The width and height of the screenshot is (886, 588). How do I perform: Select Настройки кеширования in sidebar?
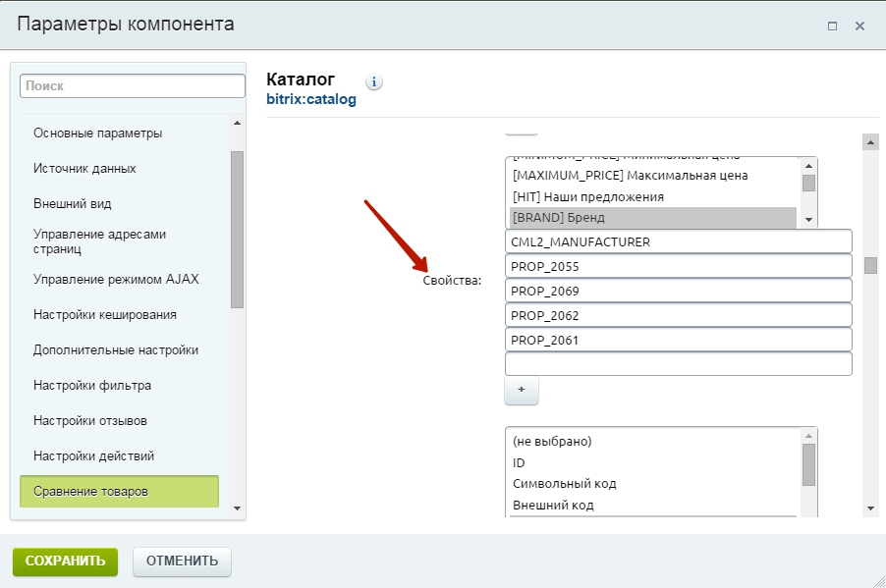(105, 315)
